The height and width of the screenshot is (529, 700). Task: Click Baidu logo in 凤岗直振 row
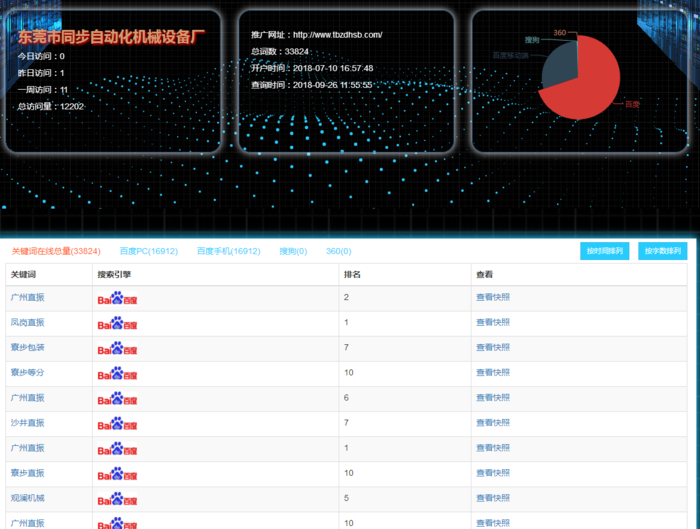(x=117, y=323)
